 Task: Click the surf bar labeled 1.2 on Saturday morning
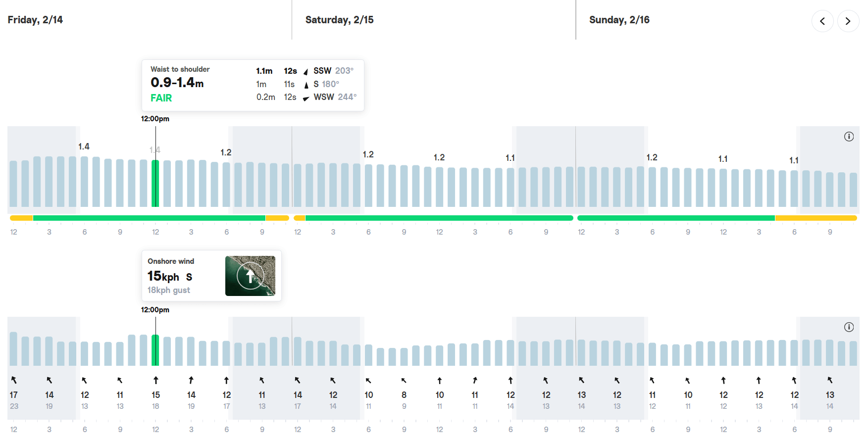[x=368, y=186]
